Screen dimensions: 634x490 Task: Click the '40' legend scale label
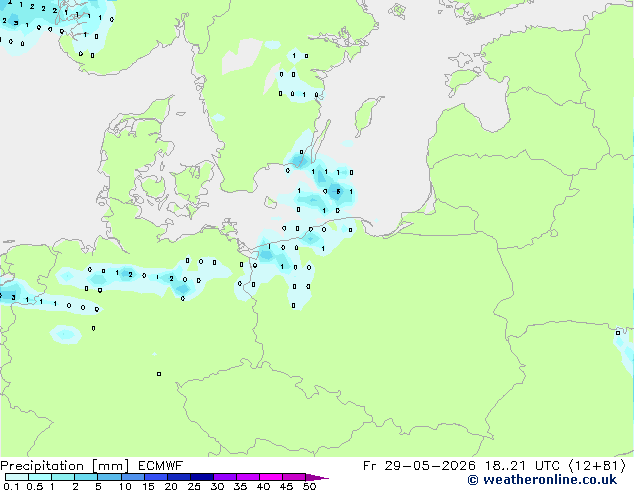[x=263, y=486]
